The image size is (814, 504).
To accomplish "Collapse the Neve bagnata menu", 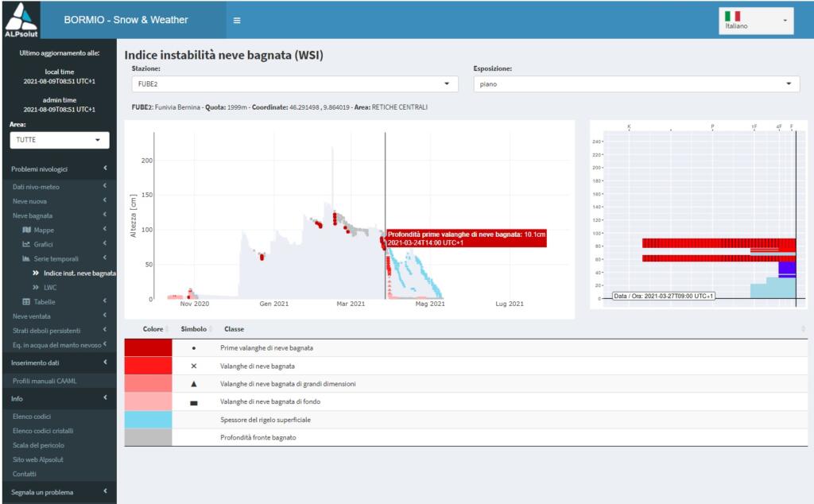I will pos(59,215).
